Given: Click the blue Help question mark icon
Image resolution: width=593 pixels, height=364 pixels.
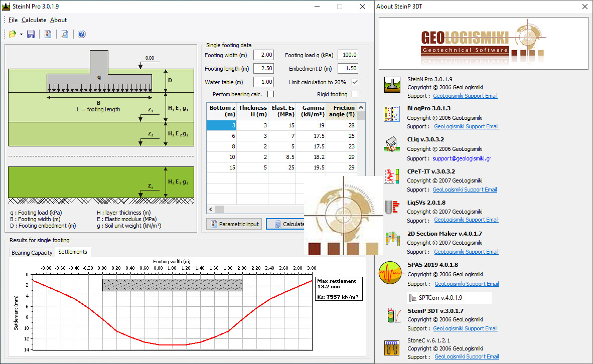Looking at the screenshot, I should pos(82,34).
